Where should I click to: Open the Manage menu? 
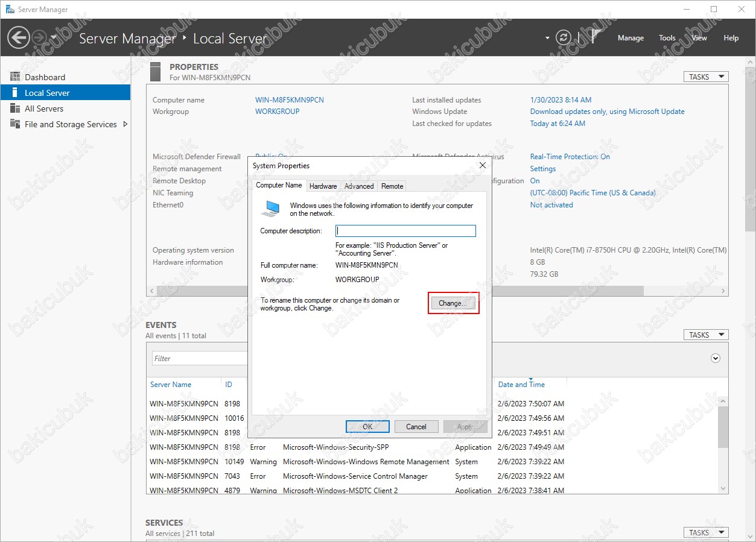(x=631, y=38)
